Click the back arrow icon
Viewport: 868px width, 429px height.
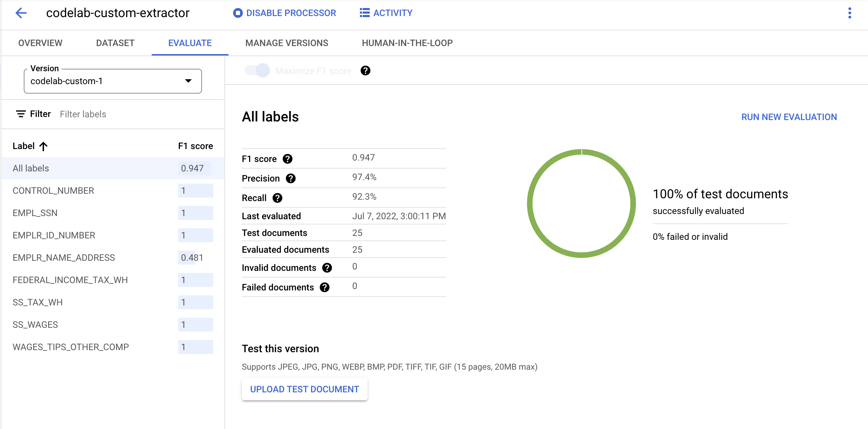pyautogui.click(x=21, y=13)
